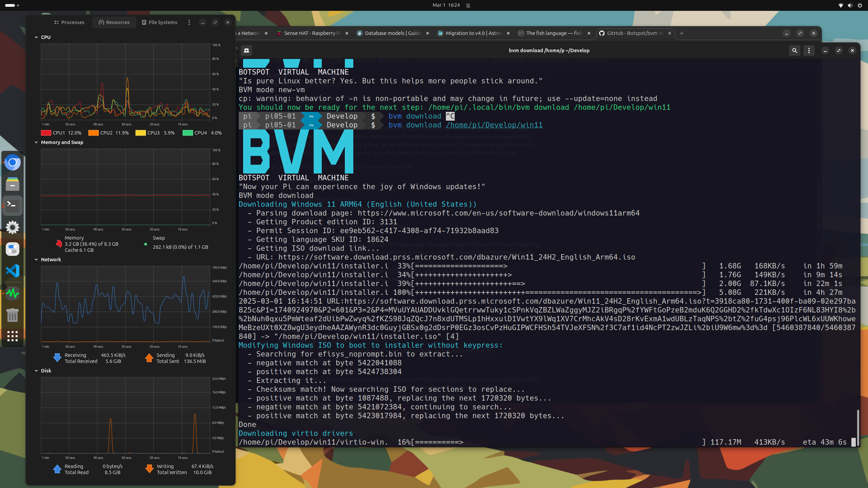Switch to the Processes tab
This screenshot has height=488, width=868.
(69, 22)
